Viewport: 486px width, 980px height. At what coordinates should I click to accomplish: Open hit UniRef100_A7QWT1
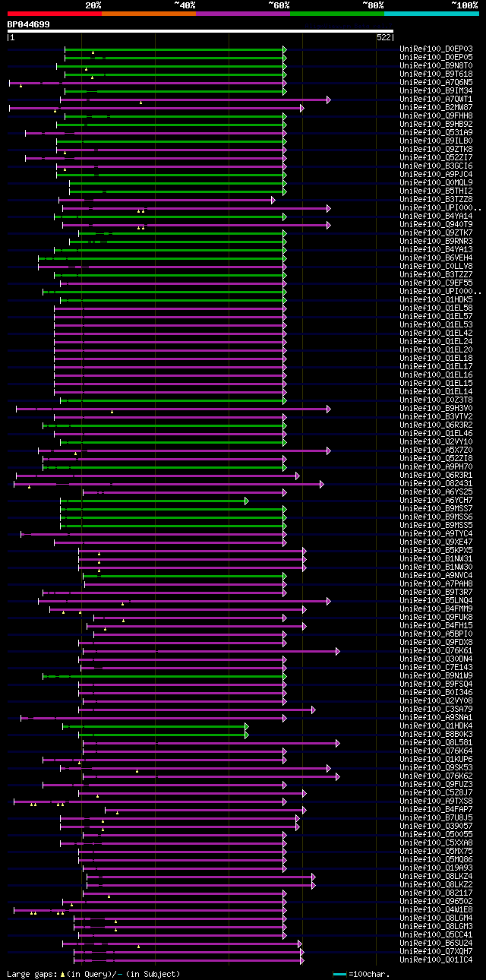click(436, 100)
